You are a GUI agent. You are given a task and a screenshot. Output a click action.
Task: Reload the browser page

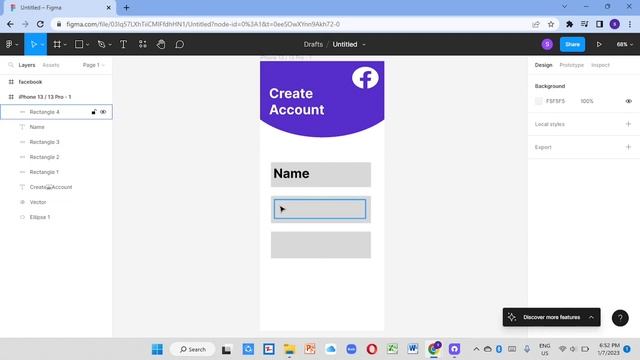click(x=40, y=24)
